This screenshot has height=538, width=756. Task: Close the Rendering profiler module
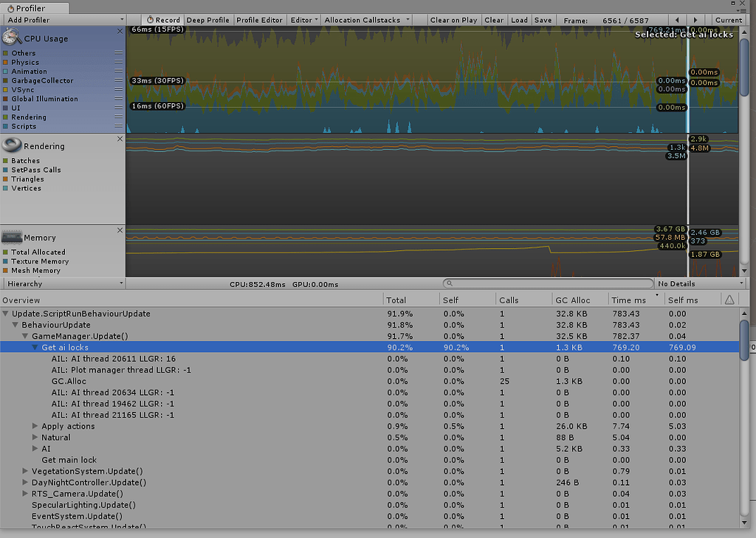(x=120, y=138)
